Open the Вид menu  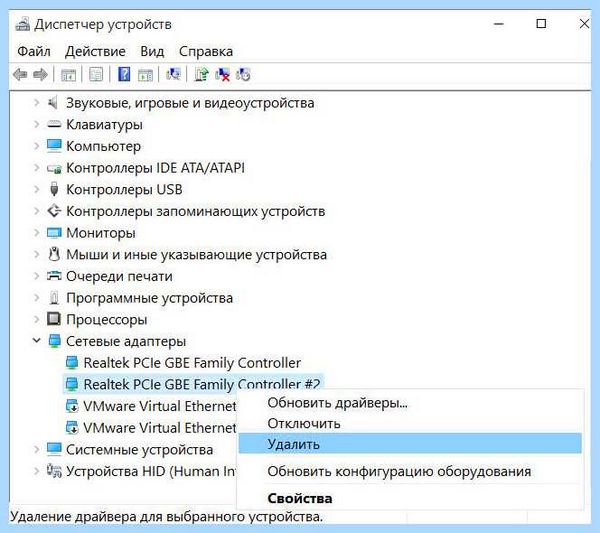pos(152,51)
